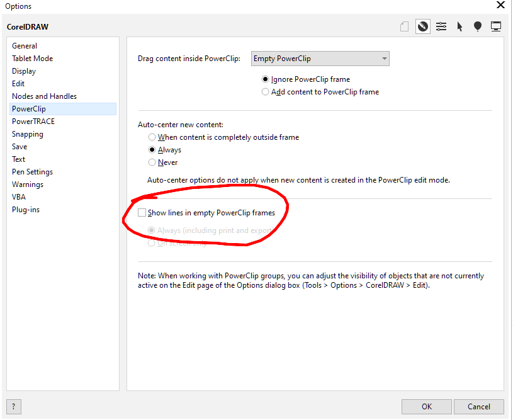Open the Edit category
Screen dimensions: 513x420
[63, 84]
